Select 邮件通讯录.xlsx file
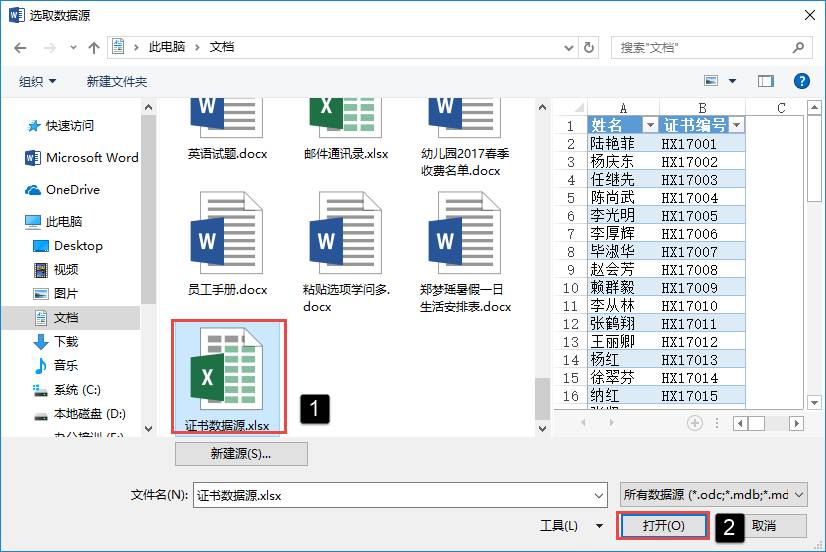The image size is (826, 552). tap(346, 129)
